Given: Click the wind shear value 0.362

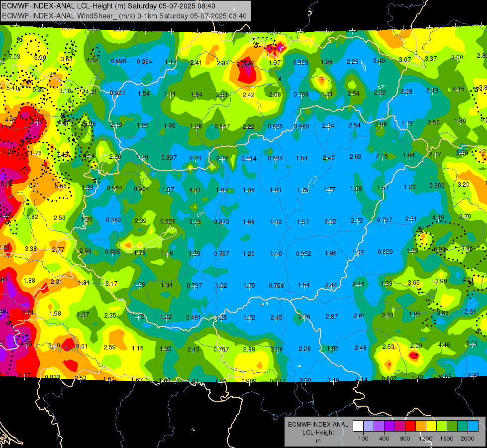Looking at the screenshot, I should tap(114, 220).
